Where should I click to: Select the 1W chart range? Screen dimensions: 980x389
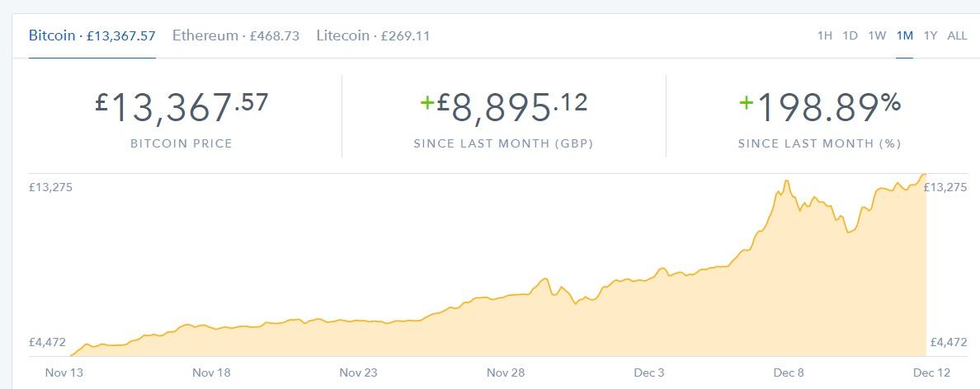877,35
